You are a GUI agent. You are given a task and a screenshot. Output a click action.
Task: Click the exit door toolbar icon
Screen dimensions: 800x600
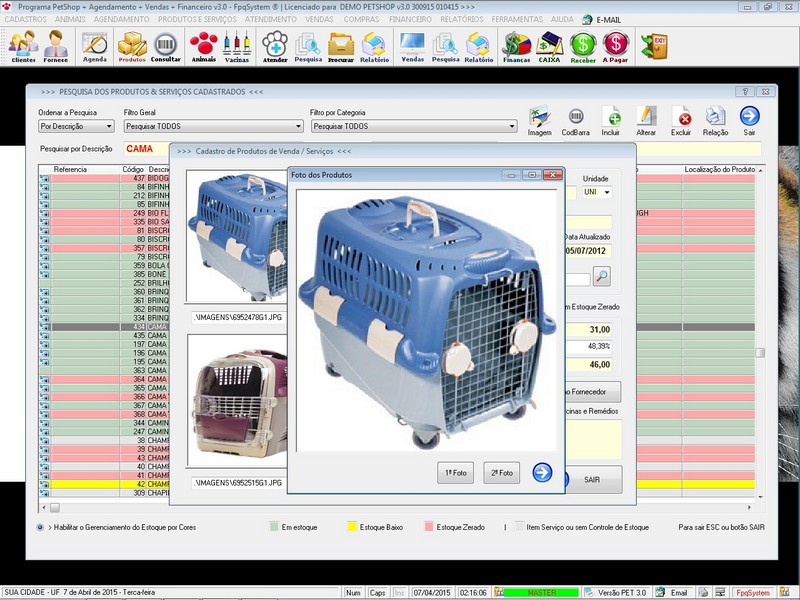coord(654,46)
